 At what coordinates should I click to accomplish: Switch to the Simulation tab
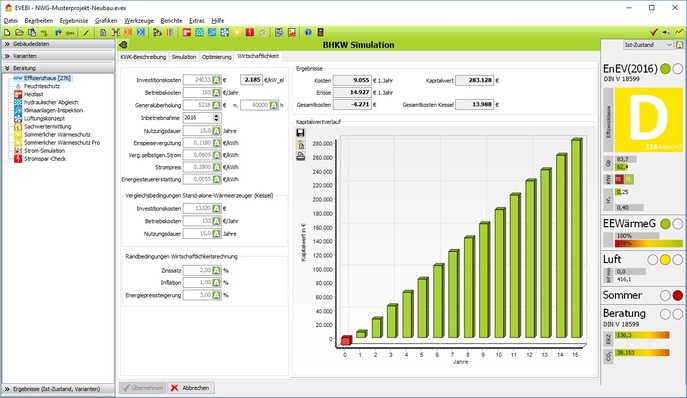184,57
